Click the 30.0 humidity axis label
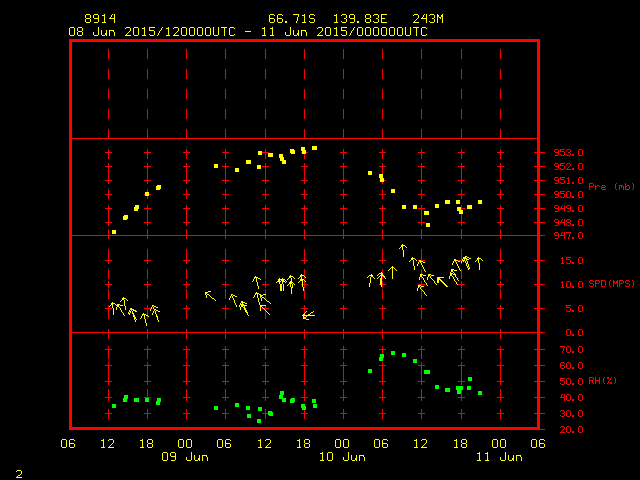Screen dimensions: 640x480 571,413
